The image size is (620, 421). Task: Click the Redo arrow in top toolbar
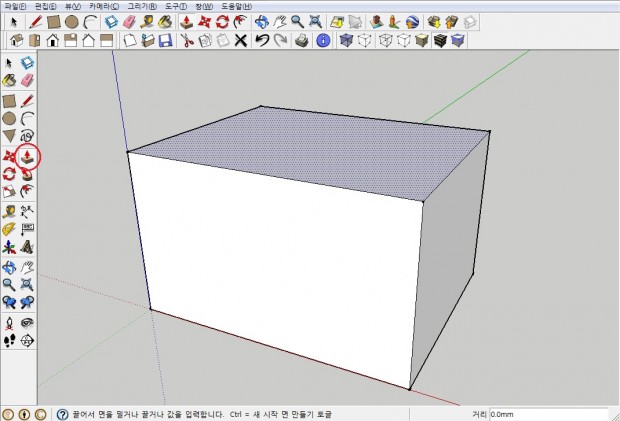(x=281, y=40)
